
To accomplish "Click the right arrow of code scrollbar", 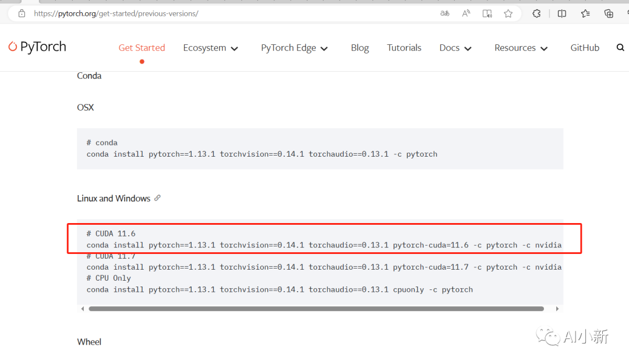I will [557, 309].
